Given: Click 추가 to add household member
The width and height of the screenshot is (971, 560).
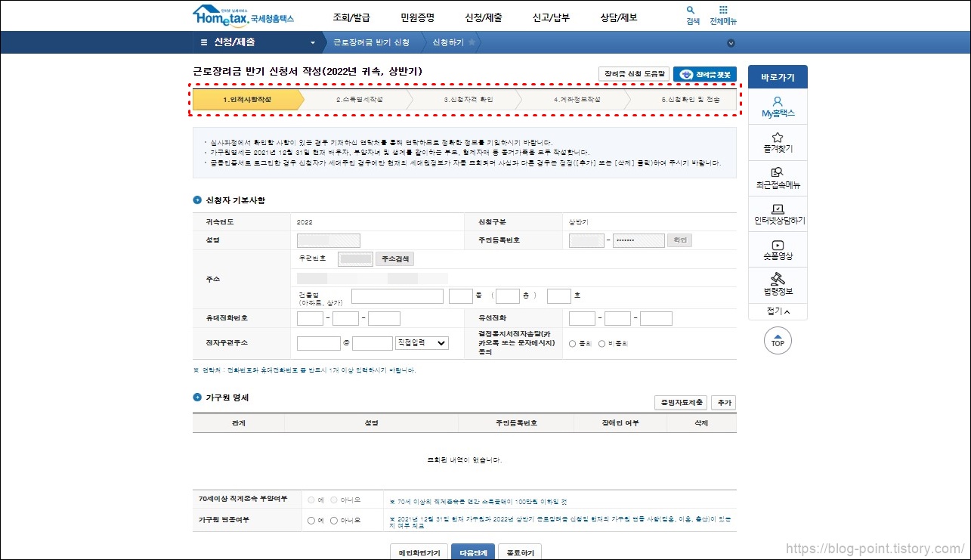Looking at the screenshot, I should pyautogui.click(x=723, y=403).
